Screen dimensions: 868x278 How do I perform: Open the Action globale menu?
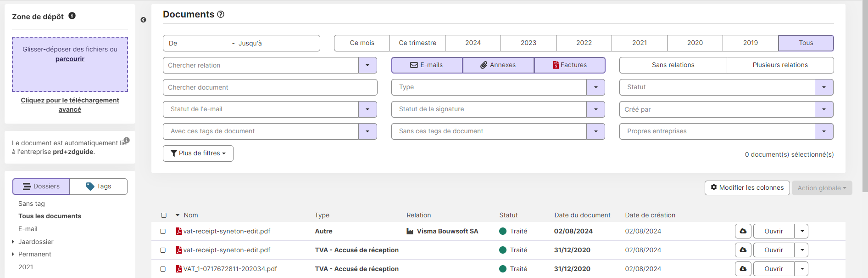[822, 187]
